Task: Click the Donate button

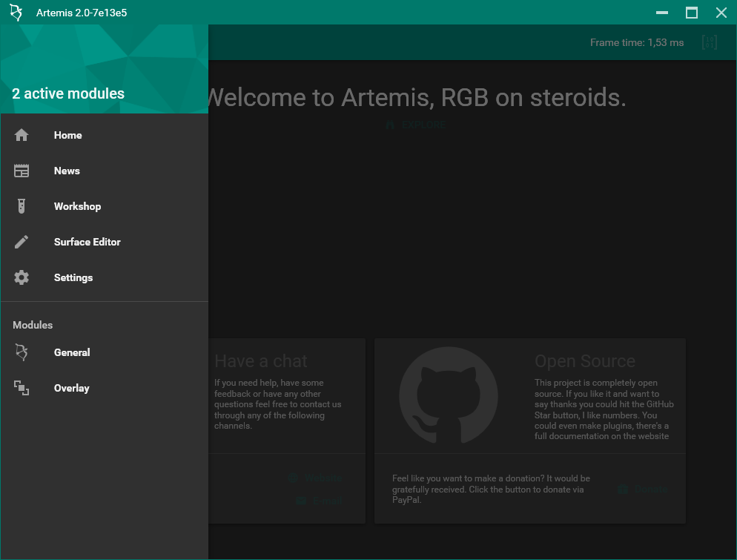Action: 643,490
